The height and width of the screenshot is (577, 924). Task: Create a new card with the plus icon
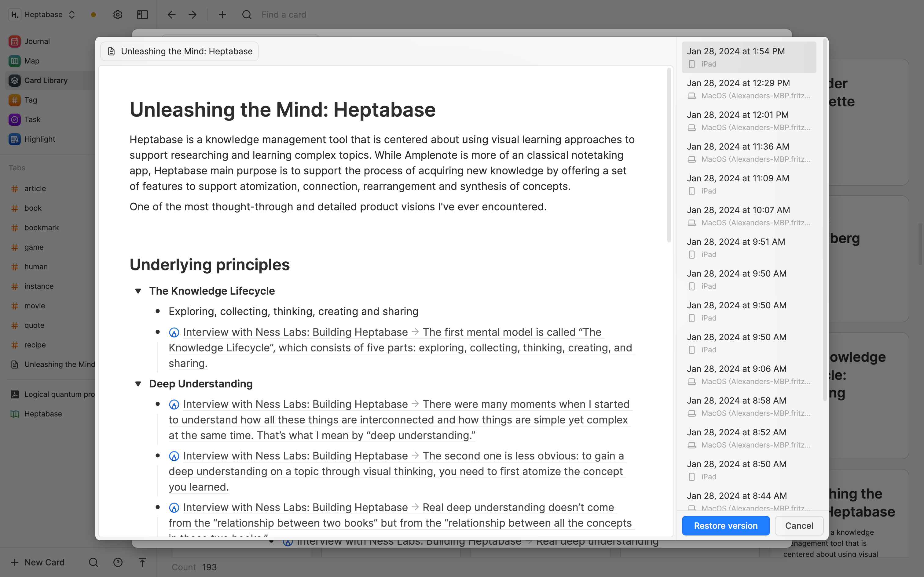pos(222,15)
